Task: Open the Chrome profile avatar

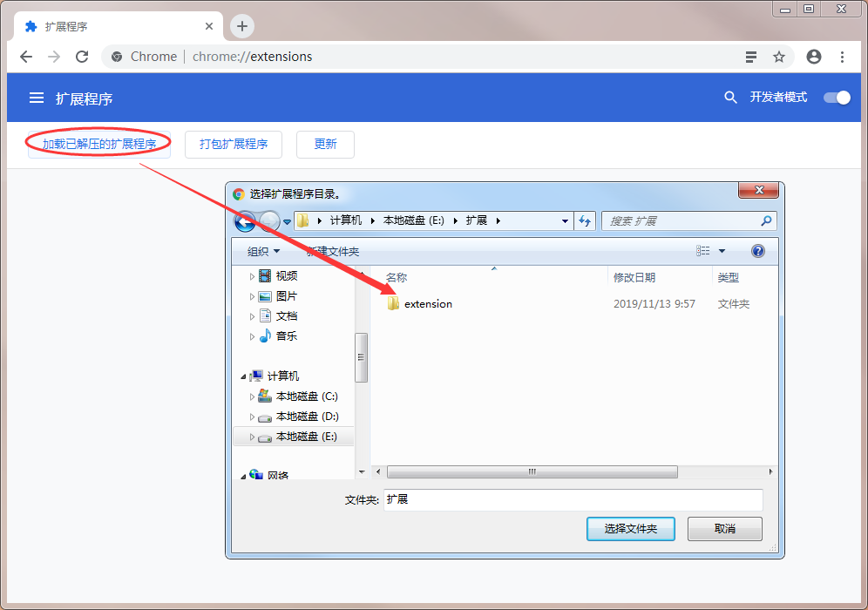Action: pyautogui.click(x=814, y=57)
